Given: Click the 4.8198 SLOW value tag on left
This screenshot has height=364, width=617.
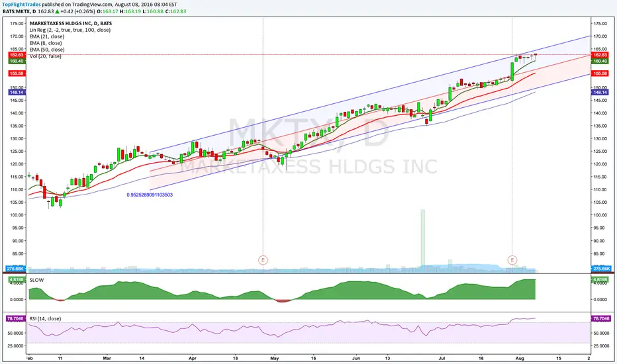Looking at the screenshot, I should click(16, 280).
